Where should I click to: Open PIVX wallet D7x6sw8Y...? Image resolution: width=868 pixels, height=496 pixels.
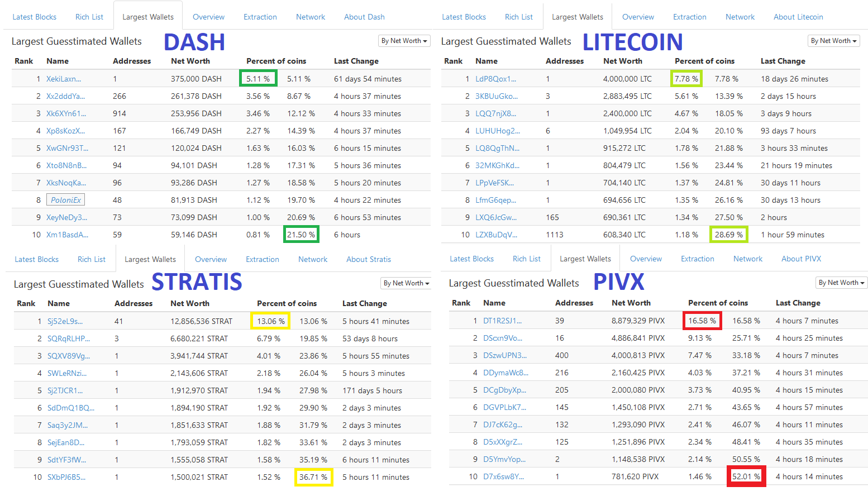tap(504, 476)
